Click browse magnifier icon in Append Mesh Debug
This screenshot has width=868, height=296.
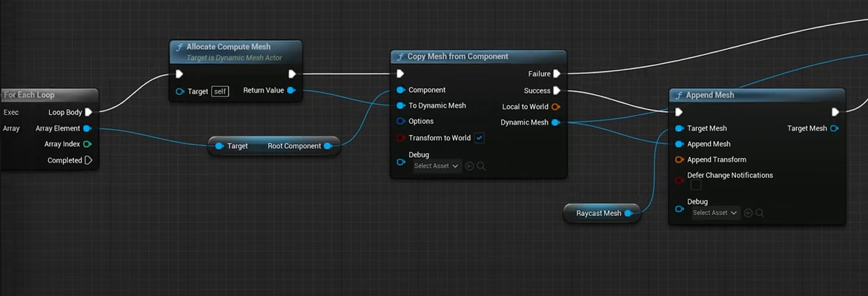click(760, 213)
